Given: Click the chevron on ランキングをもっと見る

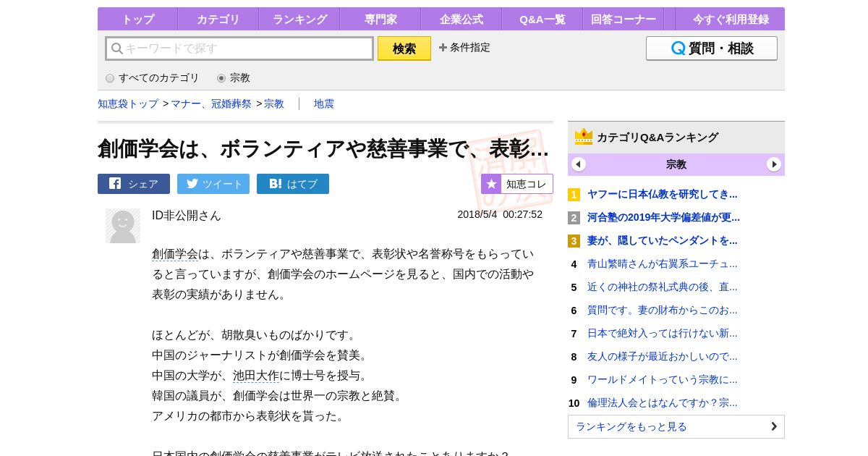Looking at the screenshot, I should click(774, 426).
